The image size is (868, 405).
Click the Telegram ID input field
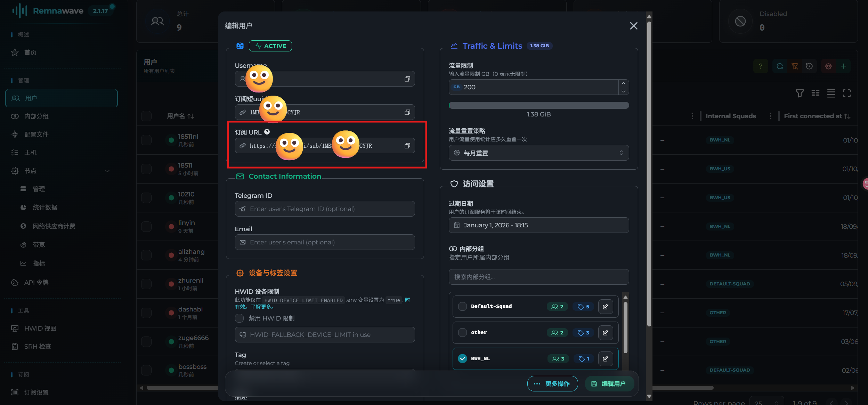pos(325,209)
